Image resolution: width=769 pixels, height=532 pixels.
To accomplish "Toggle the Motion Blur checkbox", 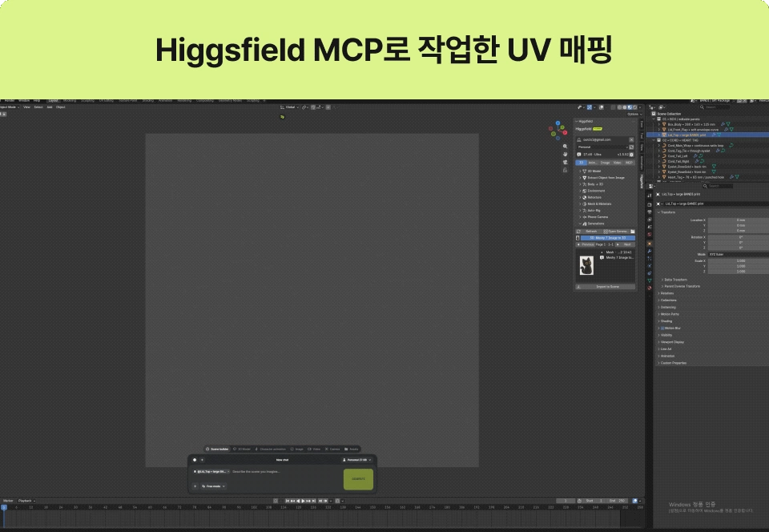I will [x=662, y=328].
